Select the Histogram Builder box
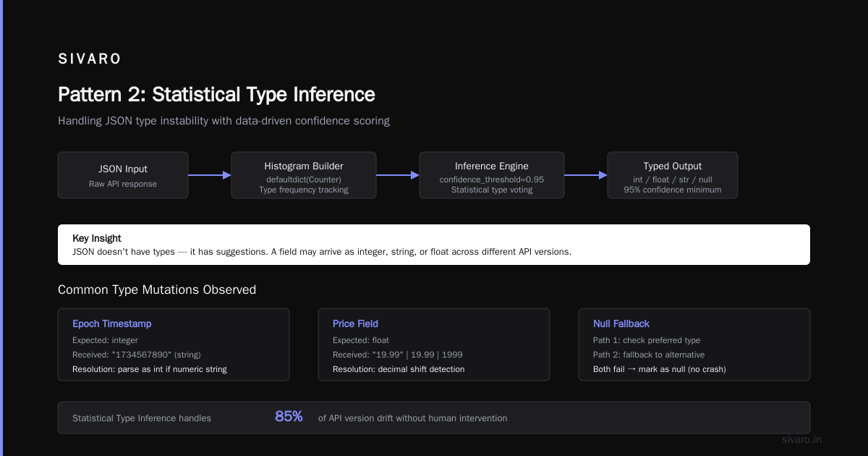This screenshot has height=456, width=868. [x=304, y=175]
